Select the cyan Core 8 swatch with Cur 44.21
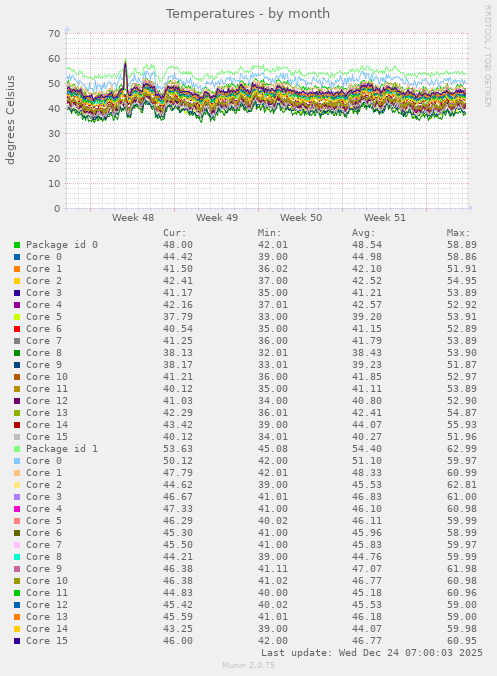 [17, 557]
